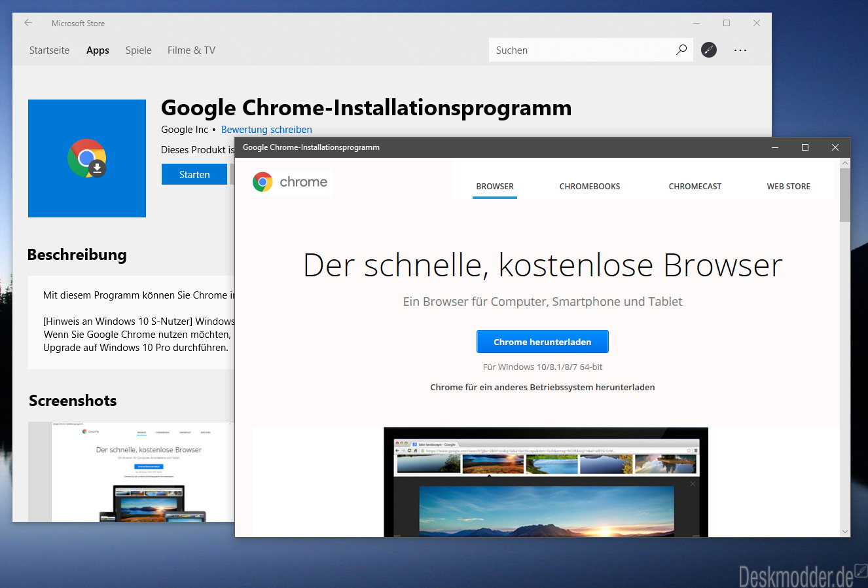Maximize the Microsoft Store window
The height and width of the screenshot is (588, 868).
point(727,23)
